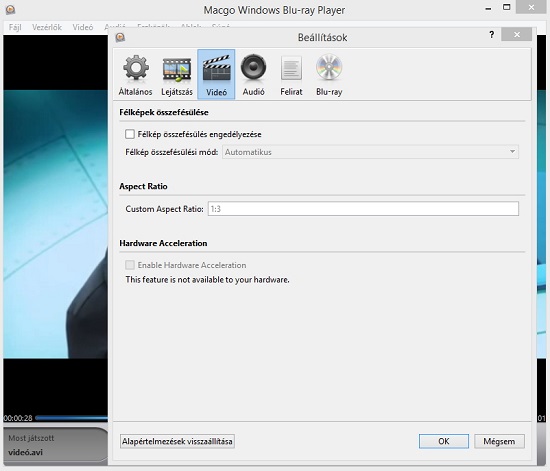
Task: Click the 00:00:28 elapsed time label
Action: pos(18,418)
